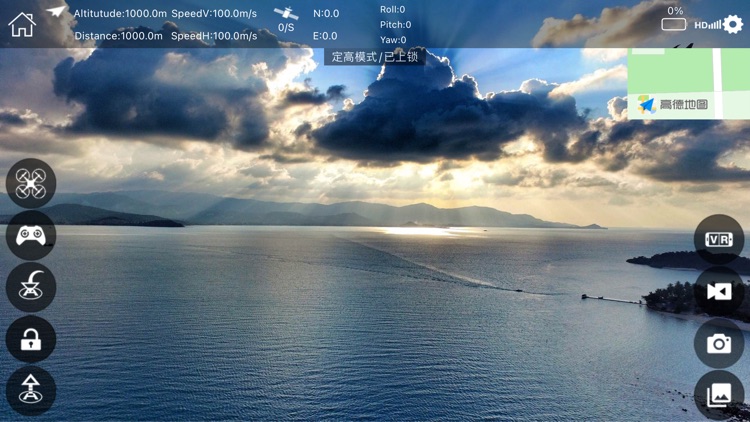Image resolution: width=750 pixels, height=422 pixels.
Task: Tap the satellite GPS icon
Action: [286, 13]
